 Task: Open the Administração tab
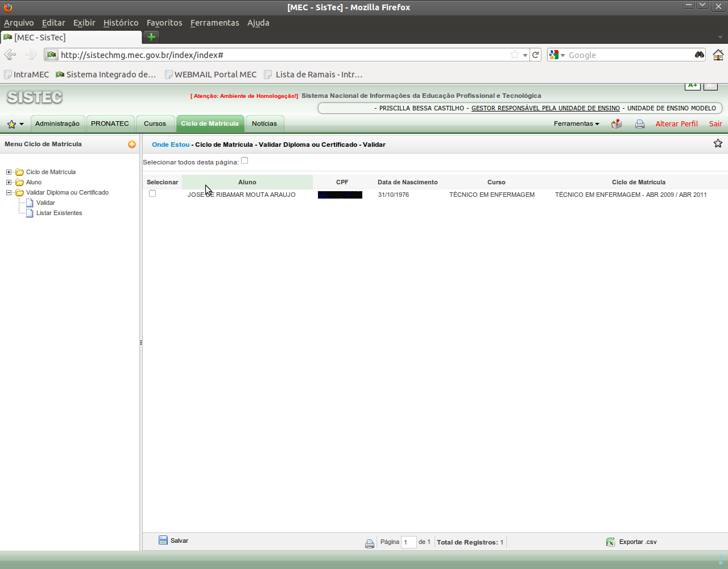(57, 123)
